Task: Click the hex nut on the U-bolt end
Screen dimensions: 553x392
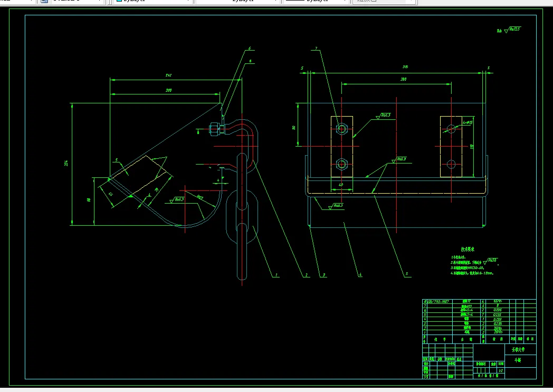Action: [x=214, y=129]
